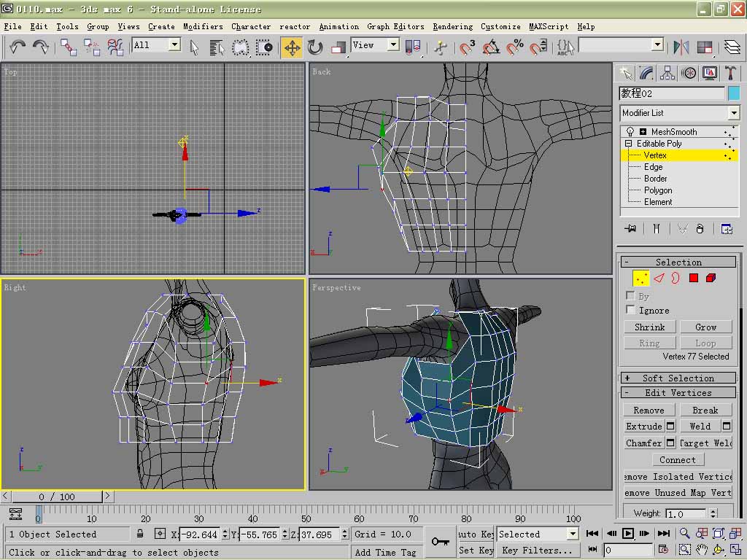Toggle Window/Crossing selection mode
747x560 pixels.
point(264,47)
